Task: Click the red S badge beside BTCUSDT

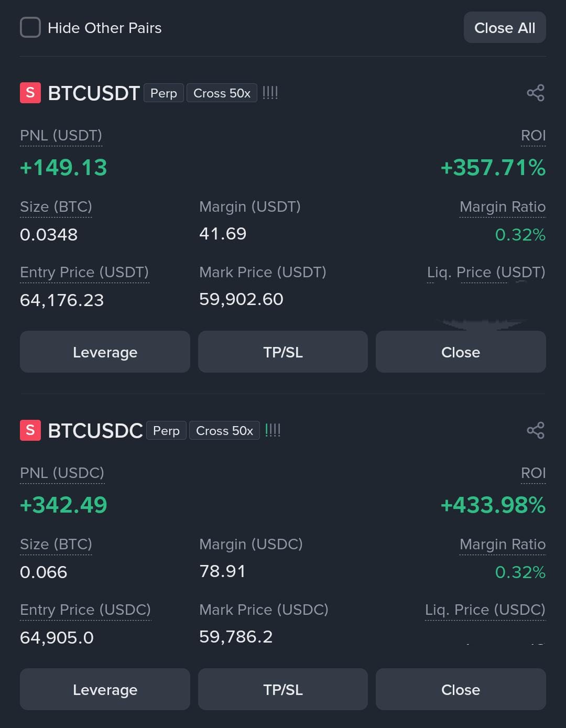Action: pos(30,93)
